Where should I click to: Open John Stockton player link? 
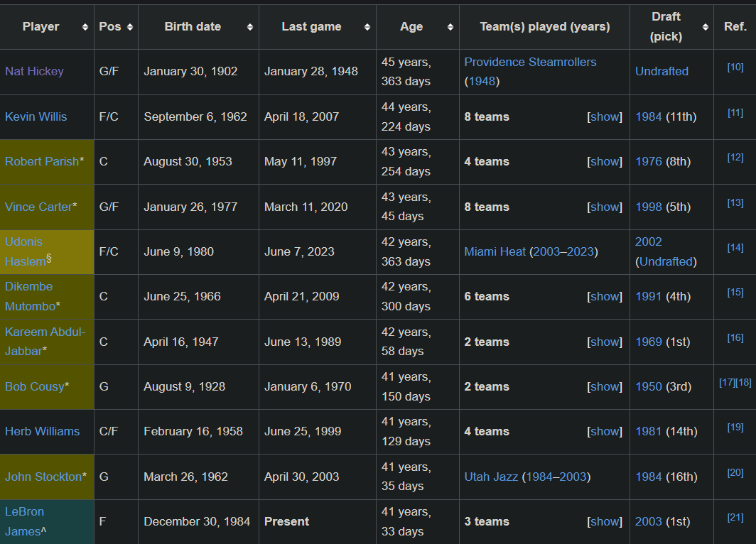[x=43, y=477]
